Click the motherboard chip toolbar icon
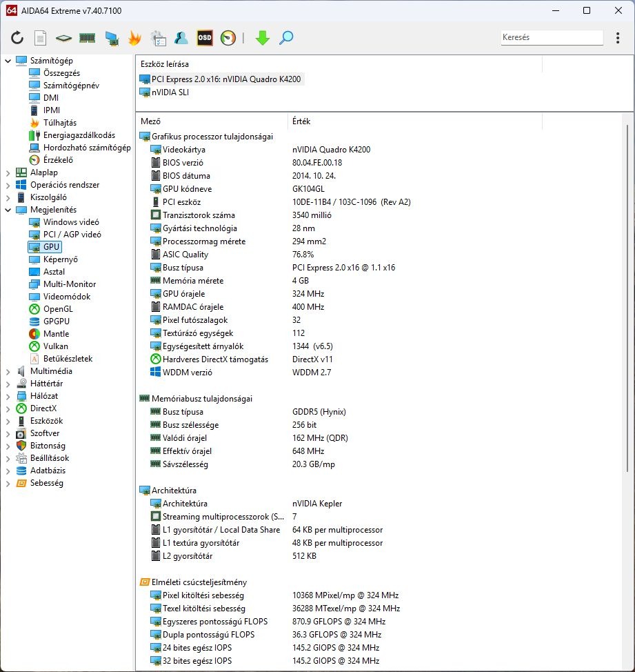635x672 pixels. click(x=63, y=38)
